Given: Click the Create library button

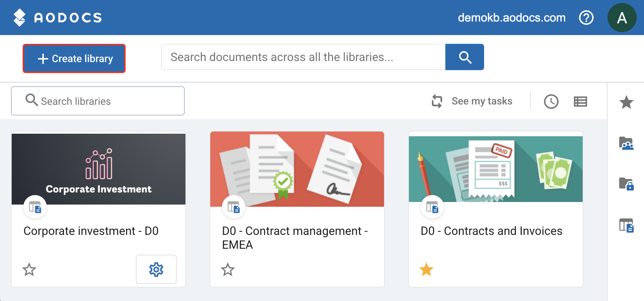Looking at the screenshot, I should pyautogui.click(x=74, y=58).
